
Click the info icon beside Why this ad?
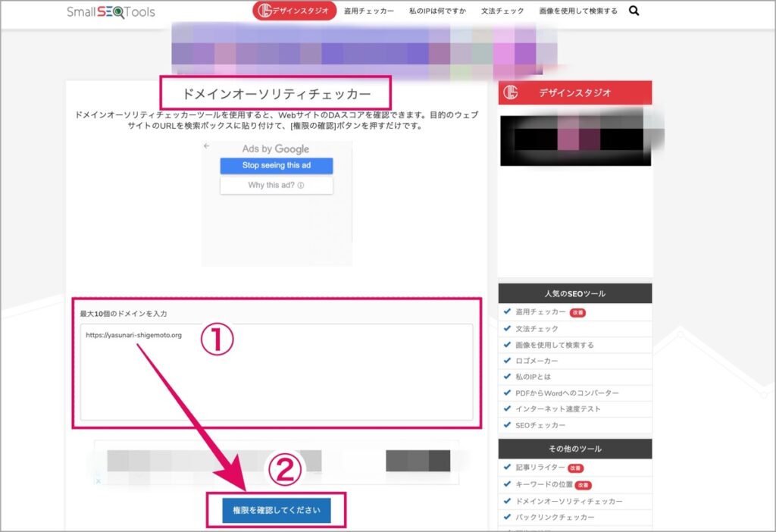(x=300, y=185)
